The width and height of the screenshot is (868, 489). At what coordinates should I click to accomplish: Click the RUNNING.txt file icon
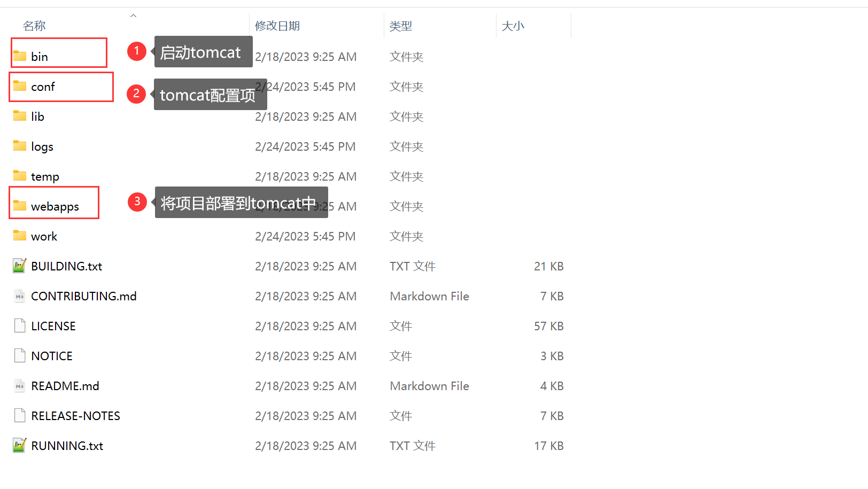[x=20, y=445]
